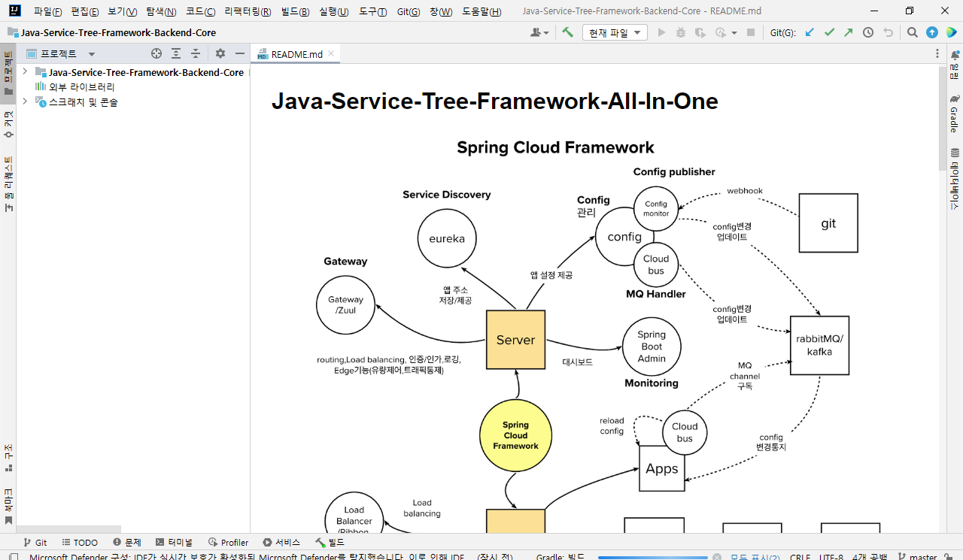Click Collapse All in project panel
The height and width of the screenshot is (560, 963).
pyautogui.click(x=196, y=53)
